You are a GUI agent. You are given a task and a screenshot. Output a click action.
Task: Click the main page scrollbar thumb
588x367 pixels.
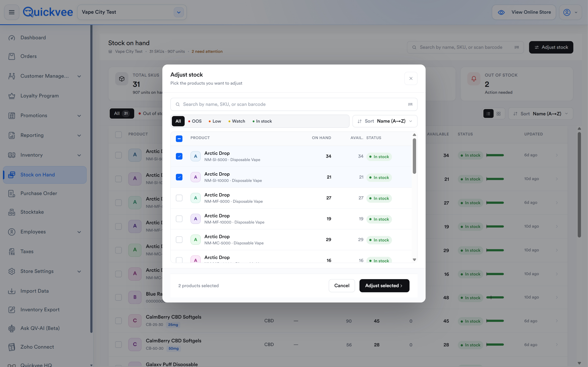pos(579,185)
